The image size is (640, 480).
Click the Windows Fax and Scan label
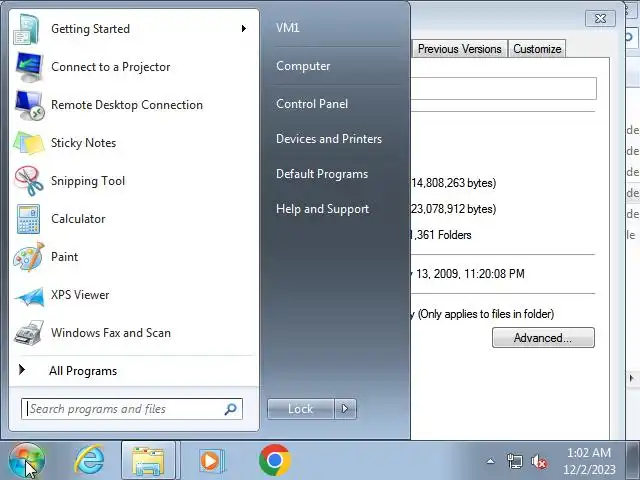pyautogui.click(x=111, y=333)
